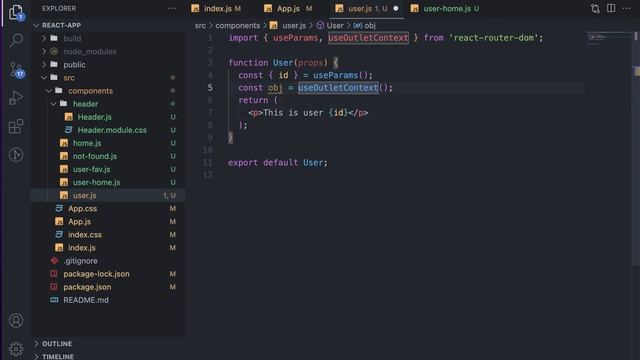Click the Open Changes icon in editor toolbar

coord(595,9)
